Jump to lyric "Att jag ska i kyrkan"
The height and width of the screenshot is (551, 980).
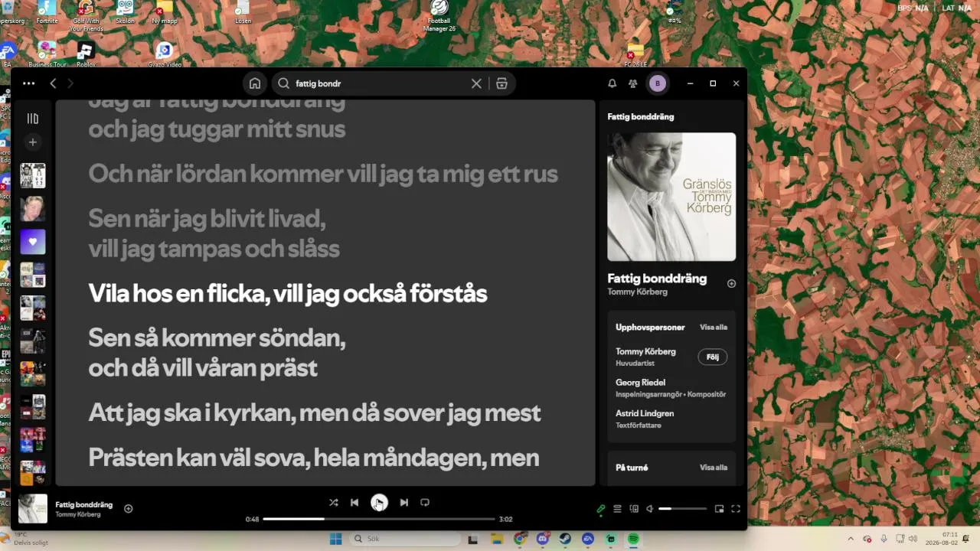pyautogui.click(x=314, y=413)
